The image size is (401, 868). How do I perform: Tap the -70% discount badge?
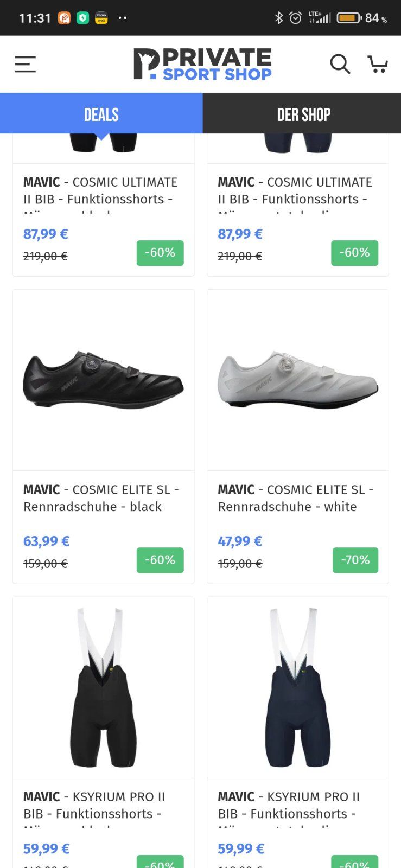[355, 560]
